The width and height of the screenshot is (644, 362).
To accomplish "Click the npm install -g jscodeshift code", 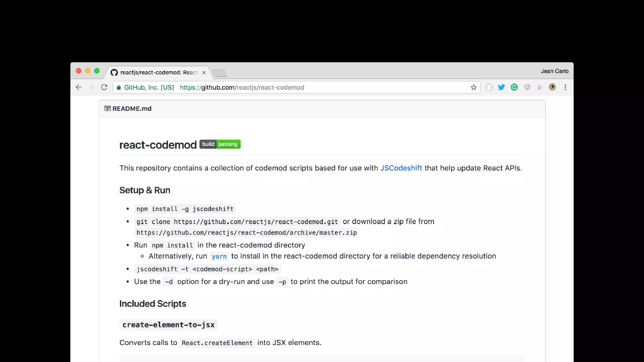I will 185,209.
